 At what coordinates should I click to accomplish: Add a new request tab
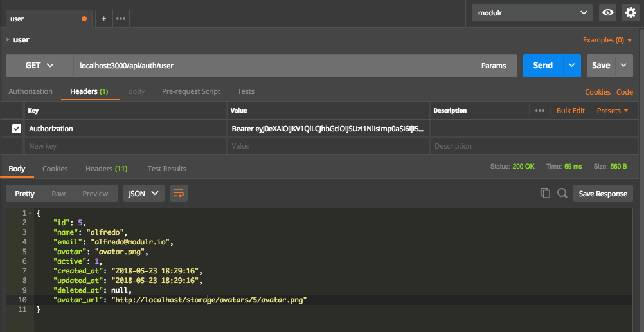tap(103, 19)
